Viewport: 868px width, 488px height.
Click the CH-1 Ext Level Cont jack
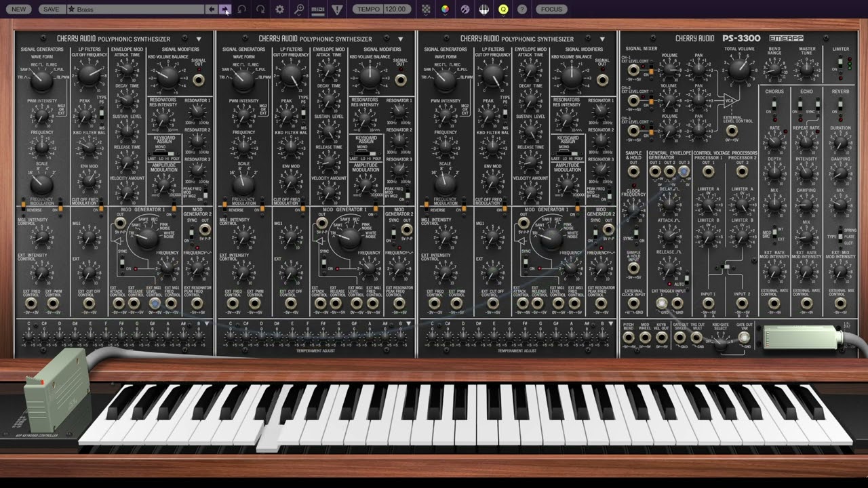pyautogui.click(x=633, y=70)
